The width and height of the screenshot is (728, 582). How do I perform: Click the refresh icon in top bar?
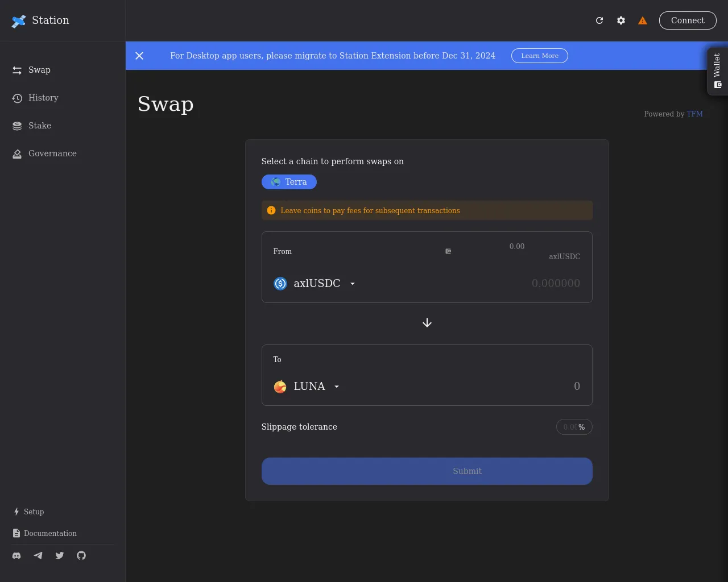point(599,20)
